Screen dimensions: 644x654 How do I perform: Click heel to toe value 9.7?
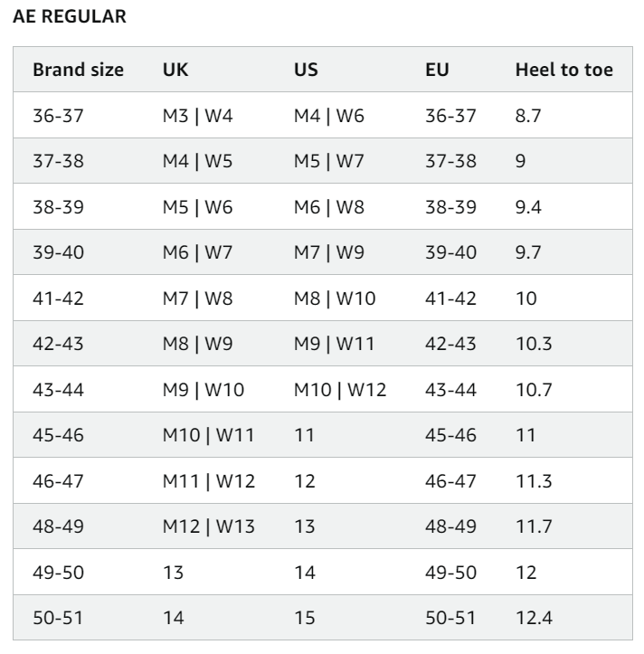tap(529, 253)
